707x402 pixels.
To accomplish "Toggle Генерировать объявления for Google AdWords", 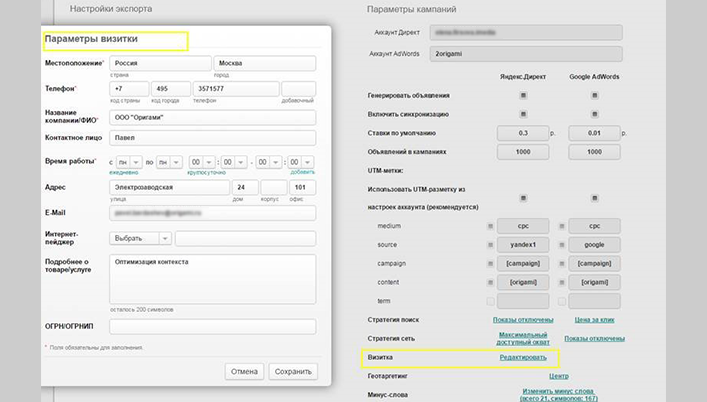I will pyautogui.click(x=594, y=96).
